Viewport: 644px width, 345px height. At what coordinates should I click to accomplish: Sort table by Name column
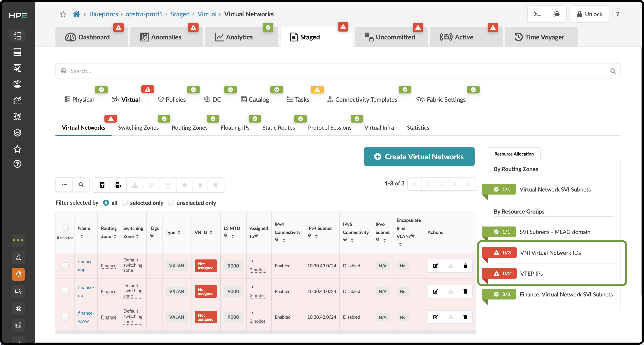[82, 236]
